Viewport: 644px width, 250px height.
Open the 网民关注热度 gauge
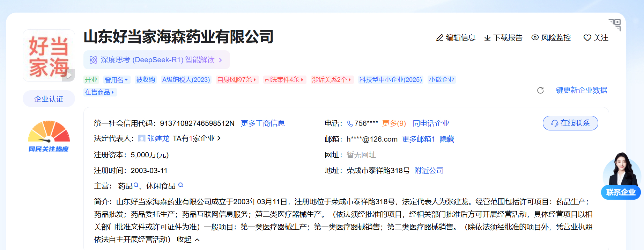[49, 136]
